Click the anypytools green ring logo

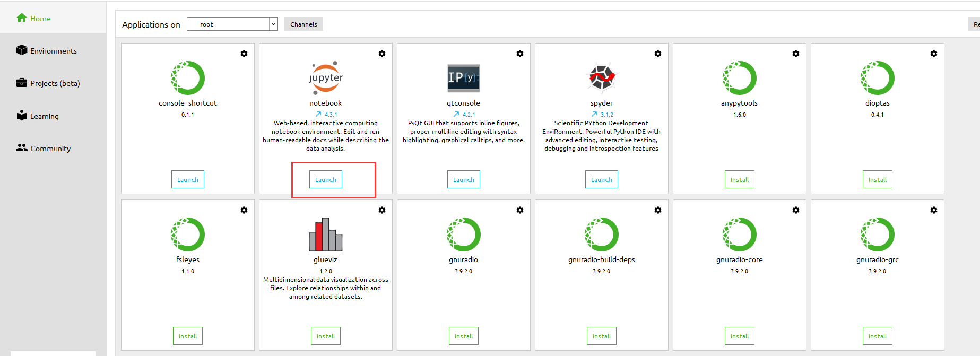pos(740,78)
